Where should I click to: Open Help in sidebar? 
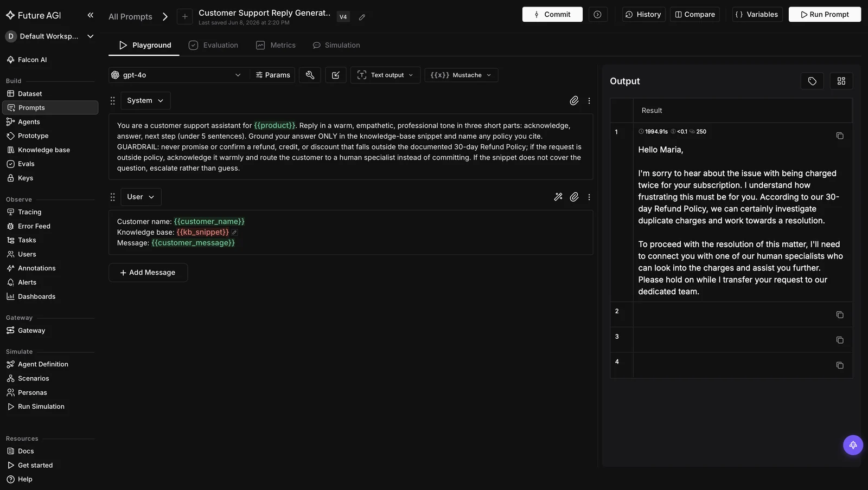point(50,479)
